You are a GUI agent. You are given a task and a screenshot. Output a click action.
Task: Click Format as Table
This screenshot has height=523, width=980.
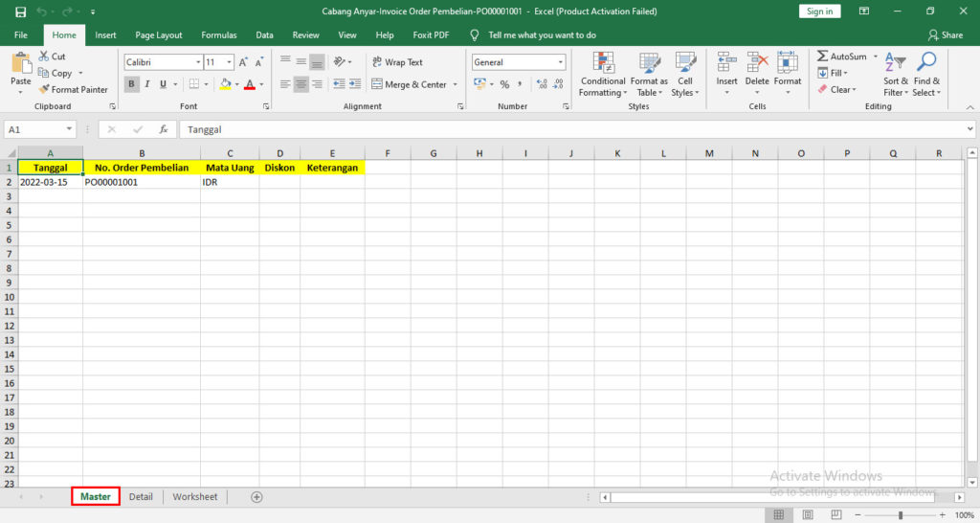[x=649, y=75]
